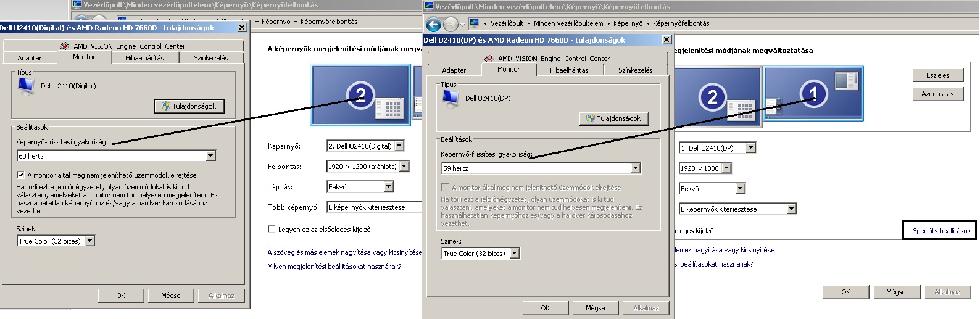
Task: Click Mégse below Speciális beállítások link
Action: pos(896,292)
